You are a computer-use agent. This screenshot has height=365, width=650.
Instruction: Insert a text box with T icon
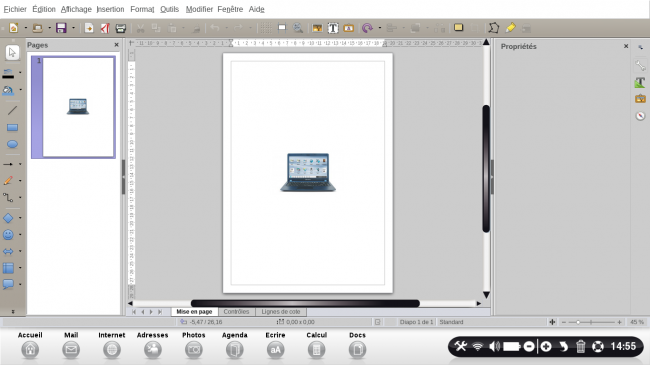pos(333,28)
